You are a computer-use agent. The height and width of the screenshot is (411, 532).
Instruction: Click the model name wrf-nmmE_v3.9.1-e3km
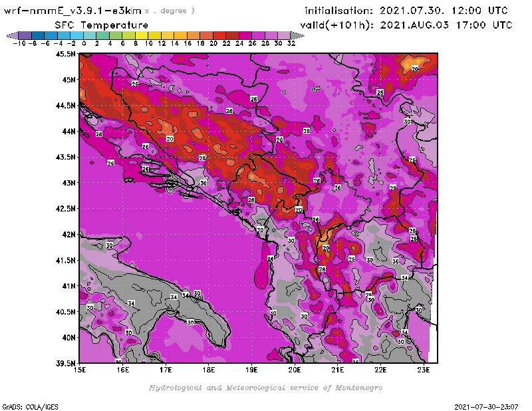[x=72, y=11]
